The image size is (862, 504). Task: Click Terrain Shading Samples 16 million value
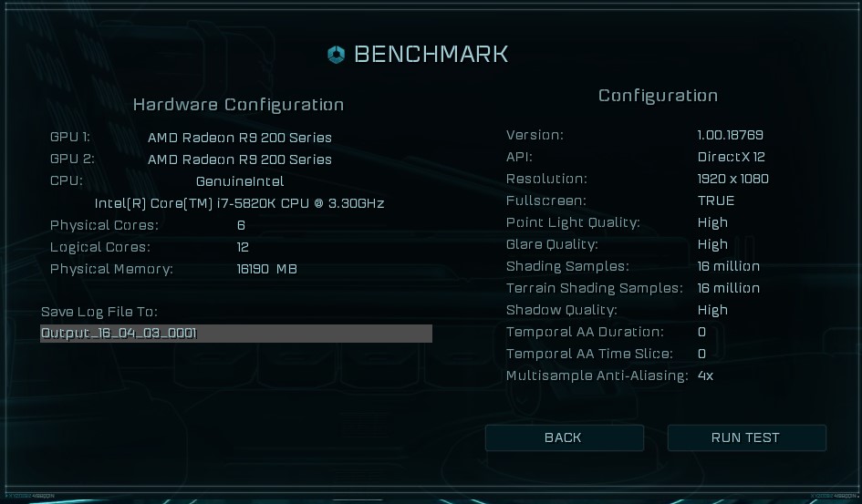pos(729,288)
